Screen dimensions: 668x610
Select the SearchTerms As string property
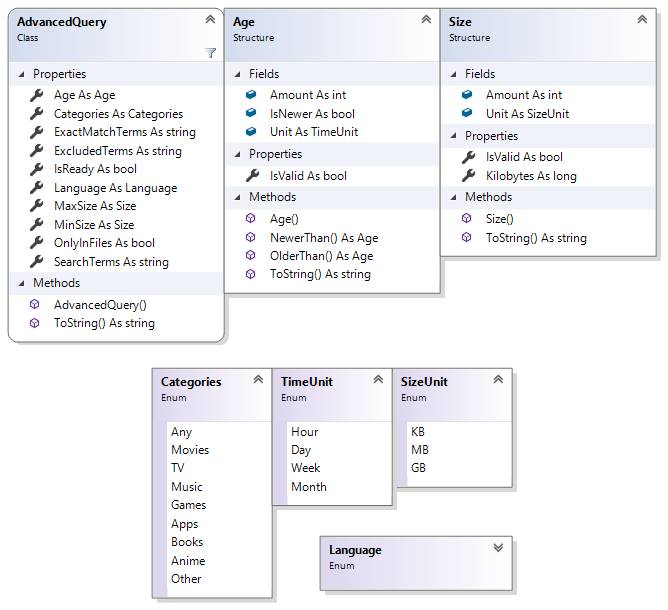(x=110, y=262)
